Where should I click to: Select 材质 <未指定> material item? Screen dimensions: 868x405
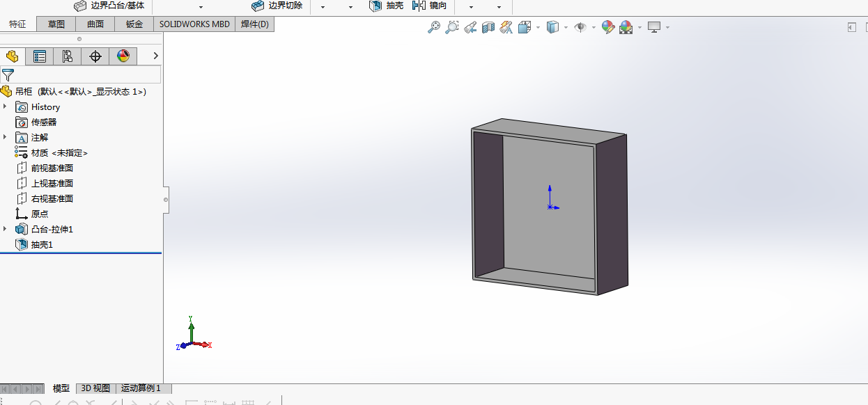click(52, 153)
